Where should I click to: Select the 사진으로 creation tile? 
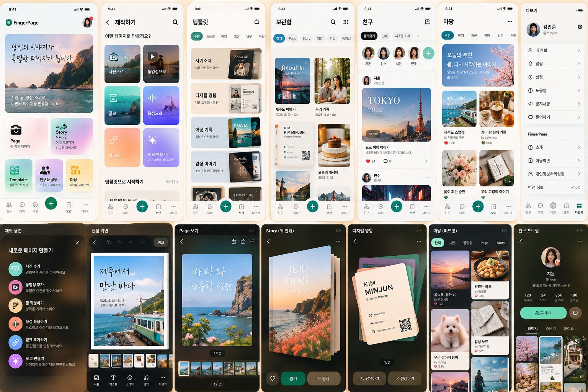pos(122,64)
